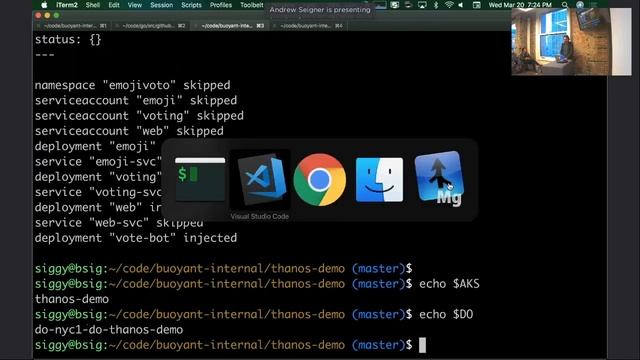This screenshot has height=360, width=640.
Task: Click the 'thanos-demo' output line
Action: 72,299
